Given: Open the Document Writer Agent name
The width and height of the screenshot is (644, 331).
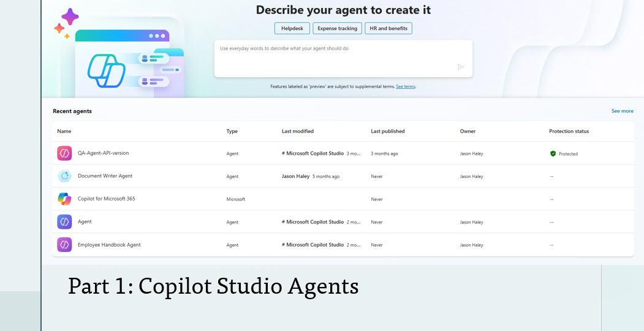Looking at the screenshot, I should click(105, 176).
